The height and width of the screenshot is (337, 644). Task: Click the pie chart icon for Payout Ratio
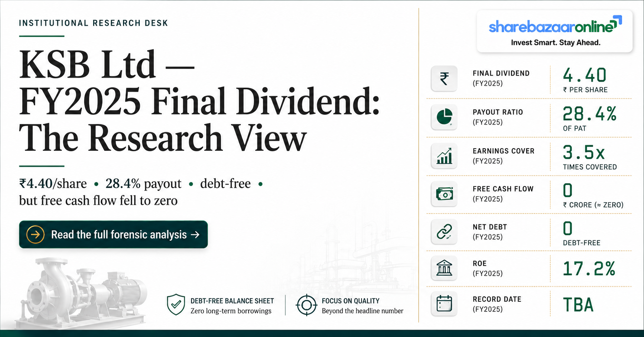click(x=444, y=117)
